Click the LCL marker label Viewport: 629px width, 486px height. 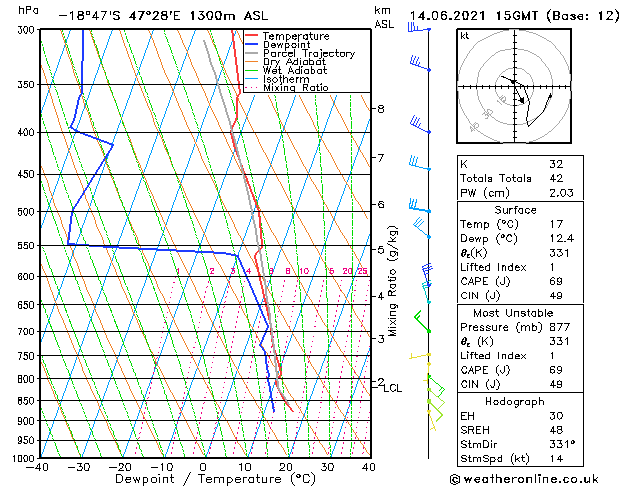[x=392, y=388]
